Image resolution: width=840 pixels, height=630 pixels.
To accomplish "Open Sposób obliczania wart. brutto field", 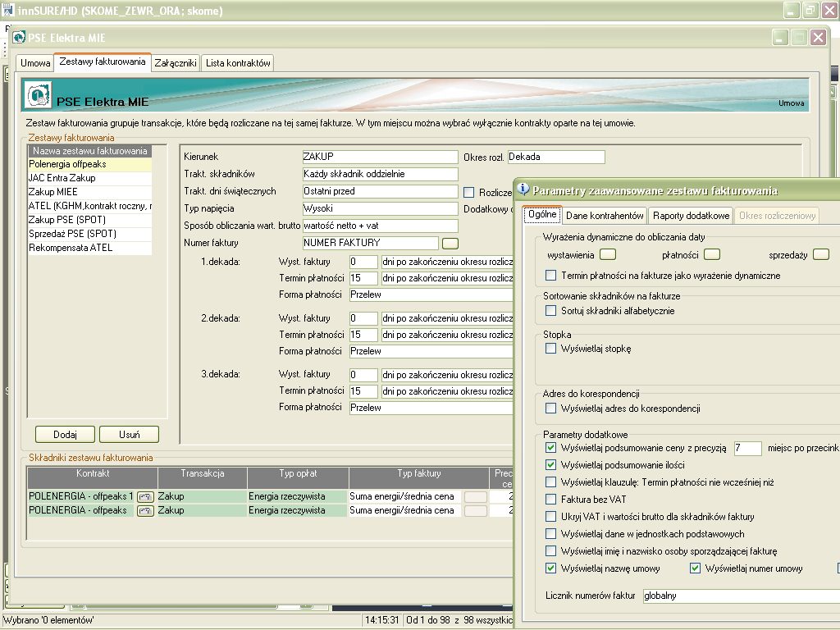I will coord(380,226).
